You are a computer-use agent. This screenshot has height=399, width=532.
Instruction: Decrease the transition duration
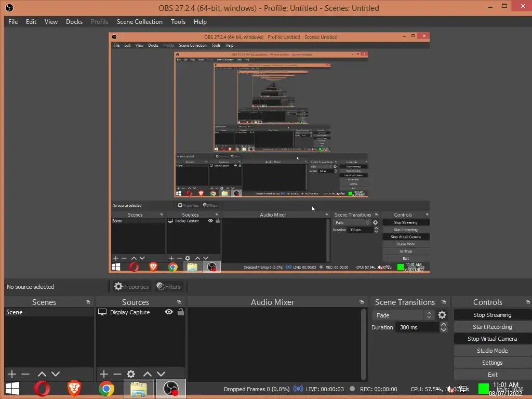pos(444,330)
